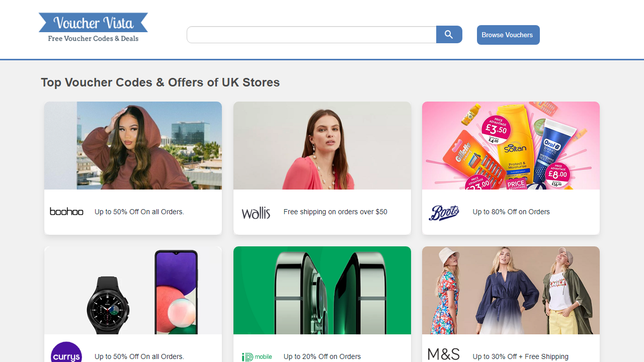Select 'Free shipping on orders over $50' offer
The height and width of the screenshot is (362, 644).
click(336, 212)
